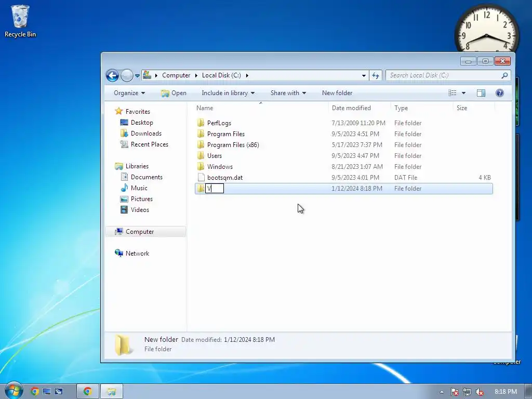This screenshot has width=532, height=399.
Task: Open the Pictures library
Action: pyautogui.click(x=142, y=199)
